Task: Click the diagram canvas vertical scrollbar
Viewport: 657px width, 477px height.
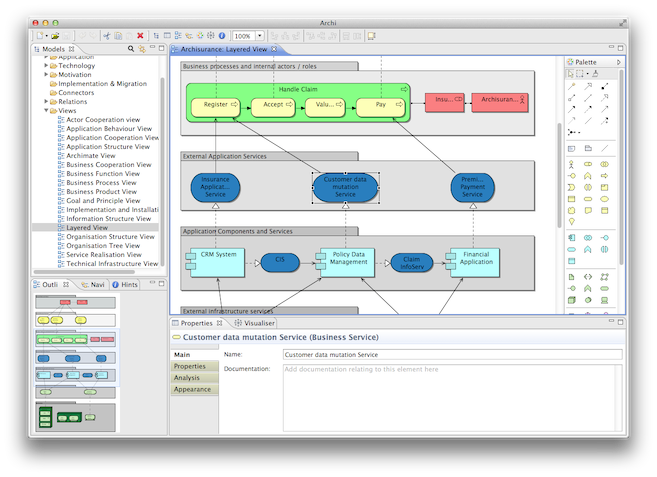Action: (x=559, y=175)
